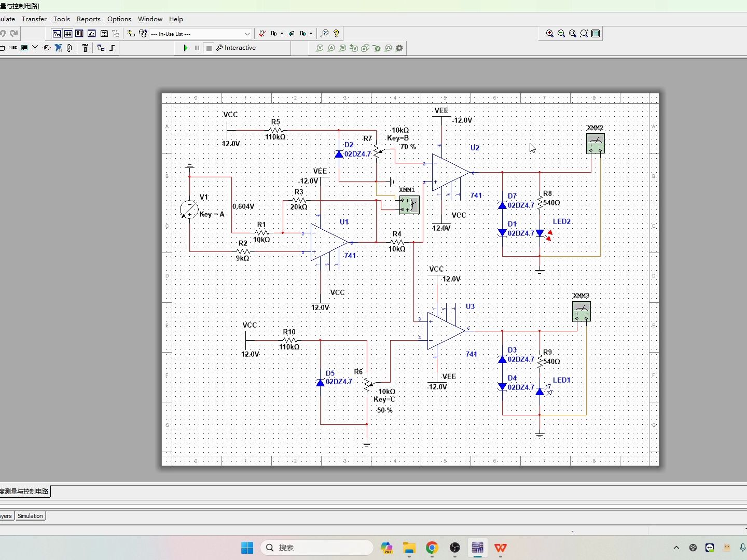Toggle the LED2 indicator in the circuit
The image size is (747, 560).
coord(540,233)
